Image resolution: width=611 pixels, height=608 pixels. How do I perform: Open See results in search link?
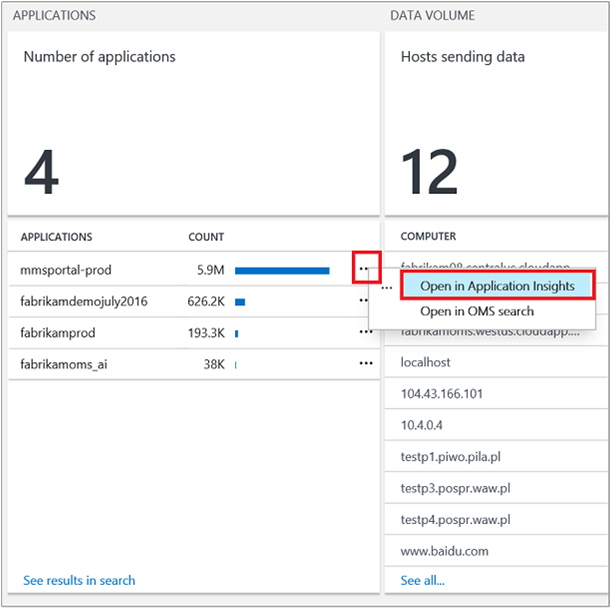(x=79, y=580)
